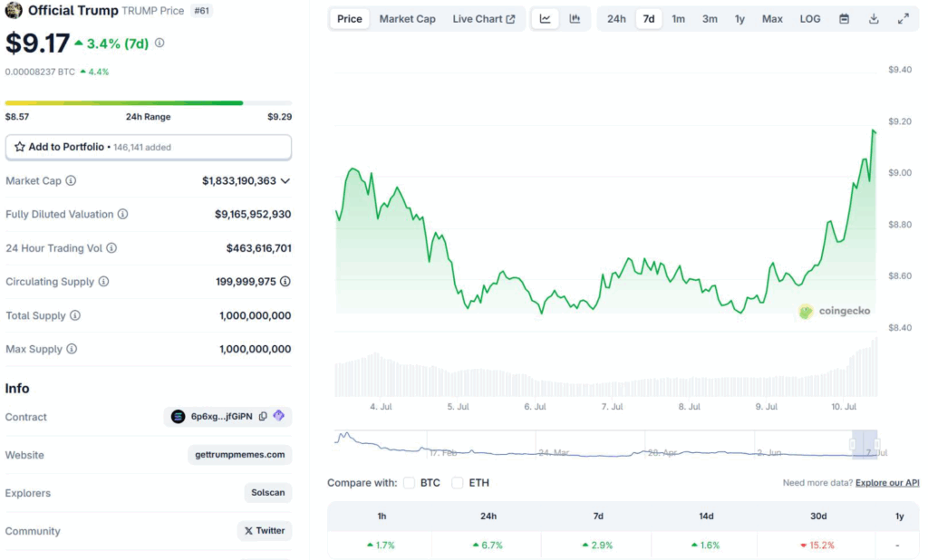This screenshot has width=928, height=560.
Task: Set chart range to 7d
Action: 649,19
